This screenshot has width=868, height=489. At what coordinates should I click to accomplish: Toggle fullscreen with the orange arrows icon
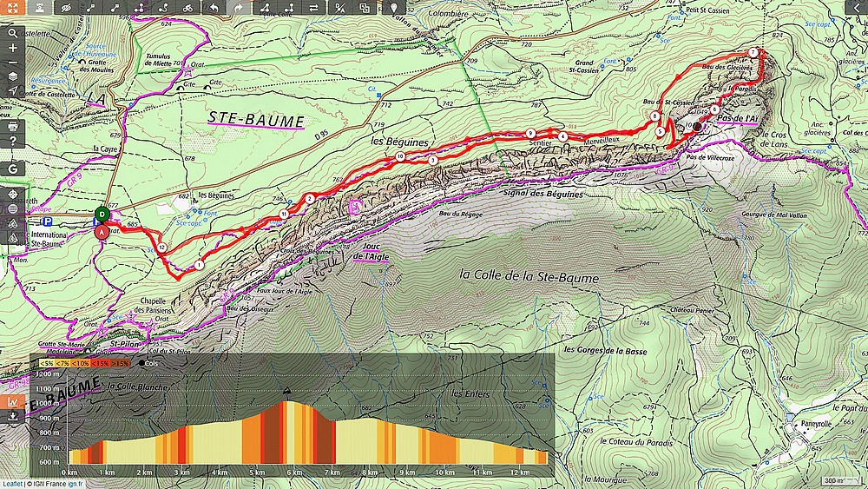(13, 7)
